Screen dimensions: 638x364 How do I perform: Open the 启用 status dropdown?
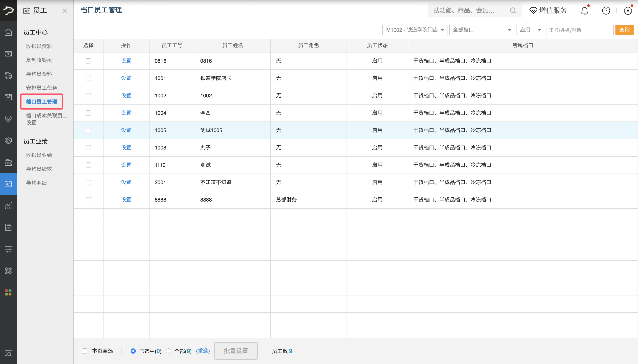point(530,30)
